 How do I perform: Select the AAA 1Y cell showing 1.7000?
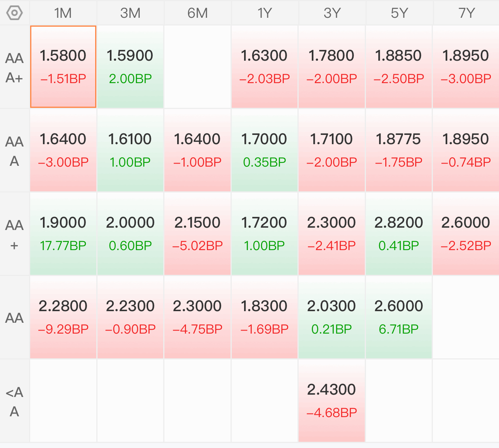pyautogui.click(x=265, y=150)
